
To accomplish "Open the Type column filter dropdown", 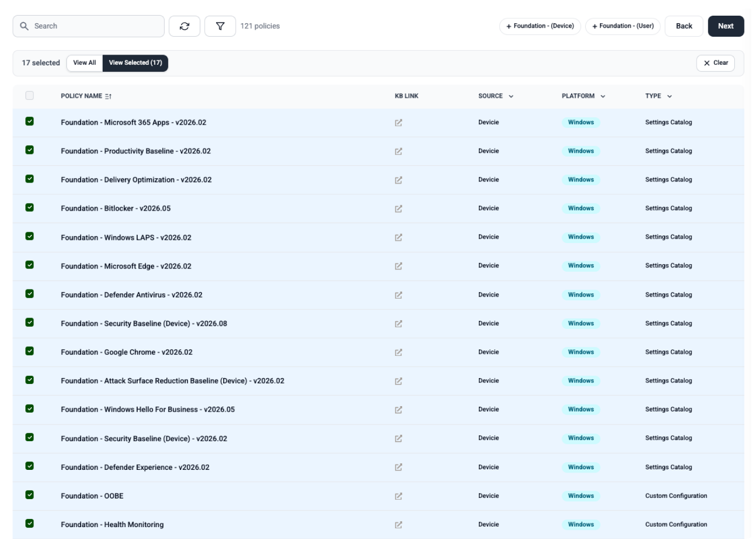I will [x=669, y=96].
